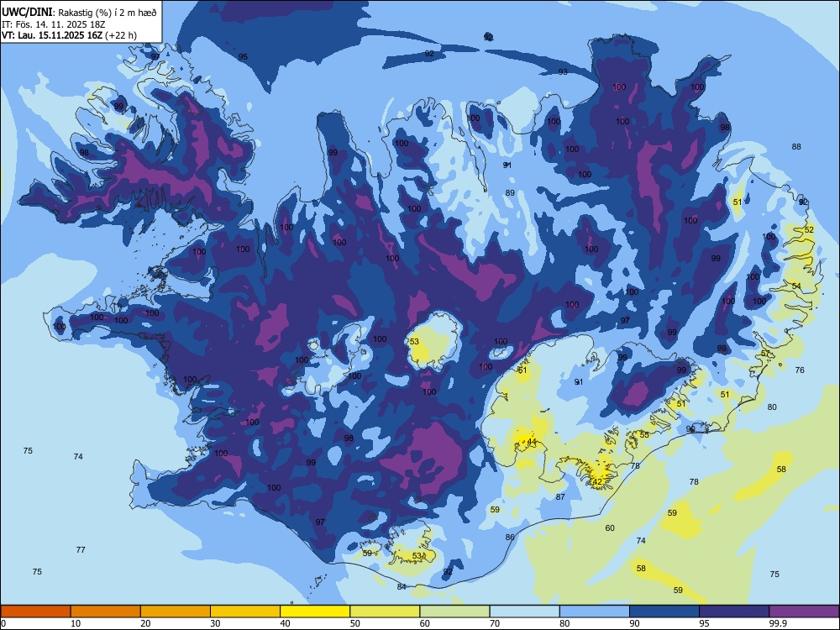Click the dark orange 0–10 legend swatch
840x630 pixels.
pyautogui.click(x=35, y=612)
